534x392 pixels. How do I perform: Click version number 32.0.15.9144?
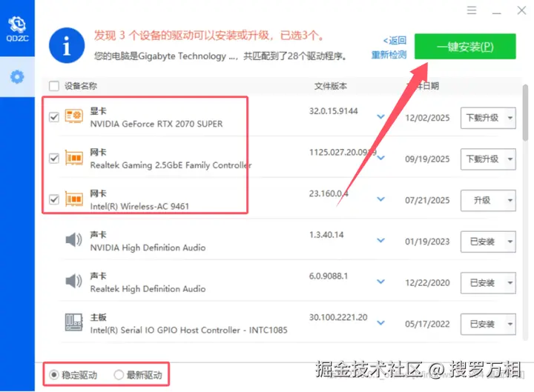(334, 111)
